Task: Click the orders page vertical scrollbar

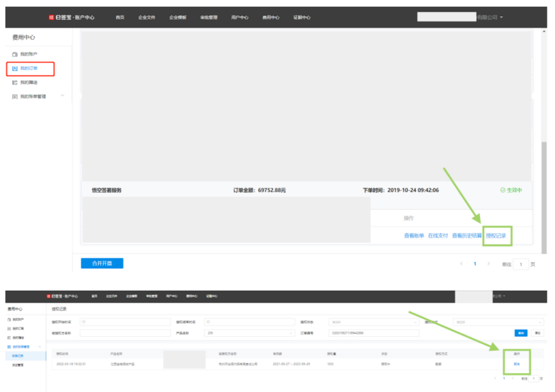Action: [544, 197]
